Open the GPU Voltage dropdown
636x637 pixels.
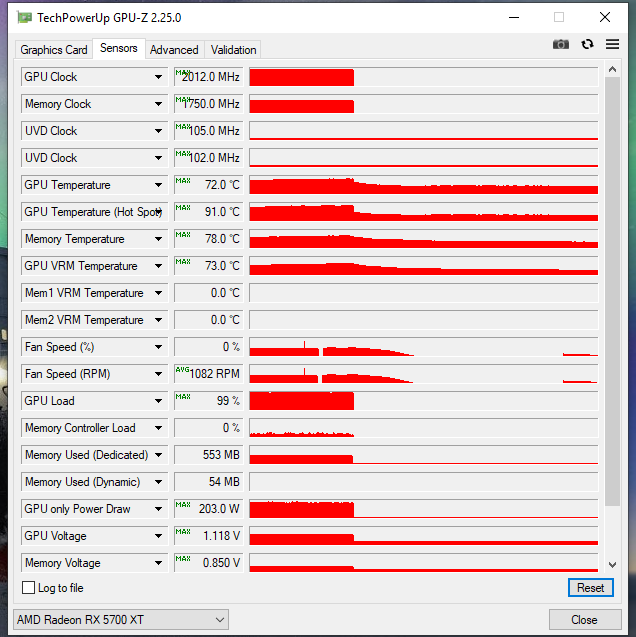tap(158, 536)
